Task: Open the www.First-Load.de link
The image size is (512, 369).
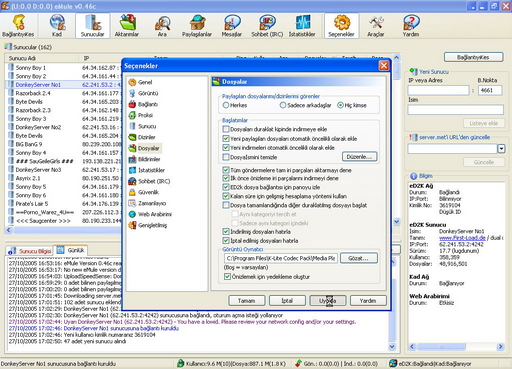Action: [x=462, y=238]
